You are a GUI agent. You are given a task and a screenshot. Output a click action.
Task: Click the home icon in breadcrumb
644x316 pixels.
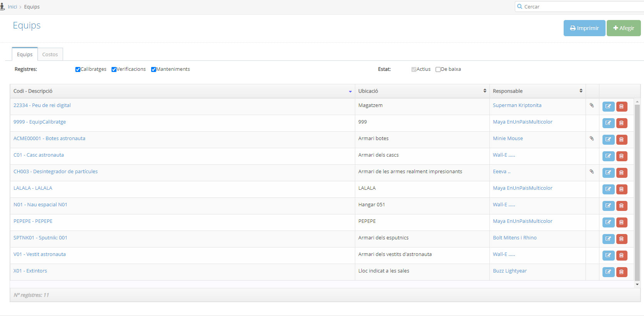[2, 7]
